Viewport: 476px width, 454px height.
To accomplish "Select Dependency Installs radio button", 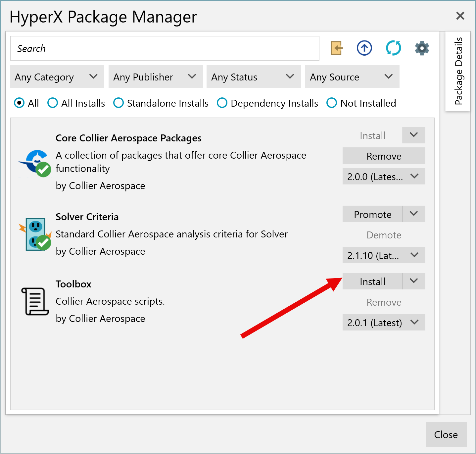I will coord(222,103).
